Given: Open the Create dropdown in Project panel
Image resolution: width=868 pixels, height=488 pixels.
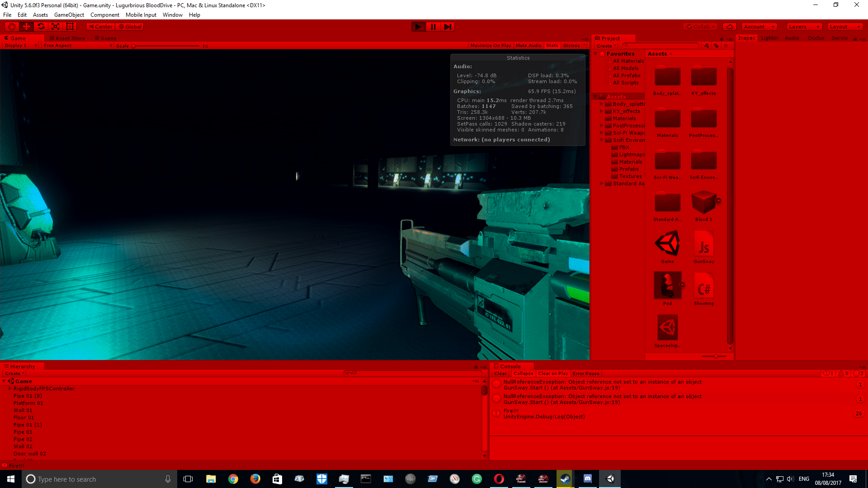Looking at the screenshot, I should (x=606, y=46).
